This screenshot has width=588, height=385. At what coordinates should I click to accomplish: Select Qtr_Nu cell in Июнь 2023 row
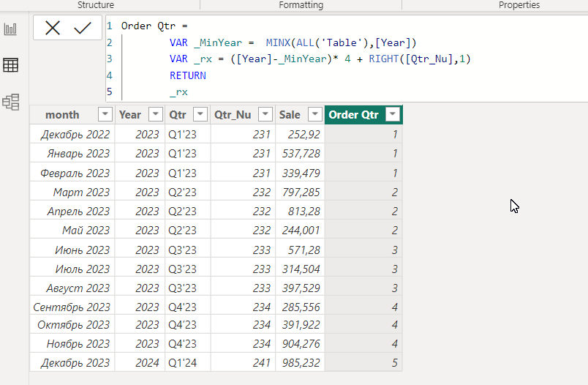coord(243,250)
